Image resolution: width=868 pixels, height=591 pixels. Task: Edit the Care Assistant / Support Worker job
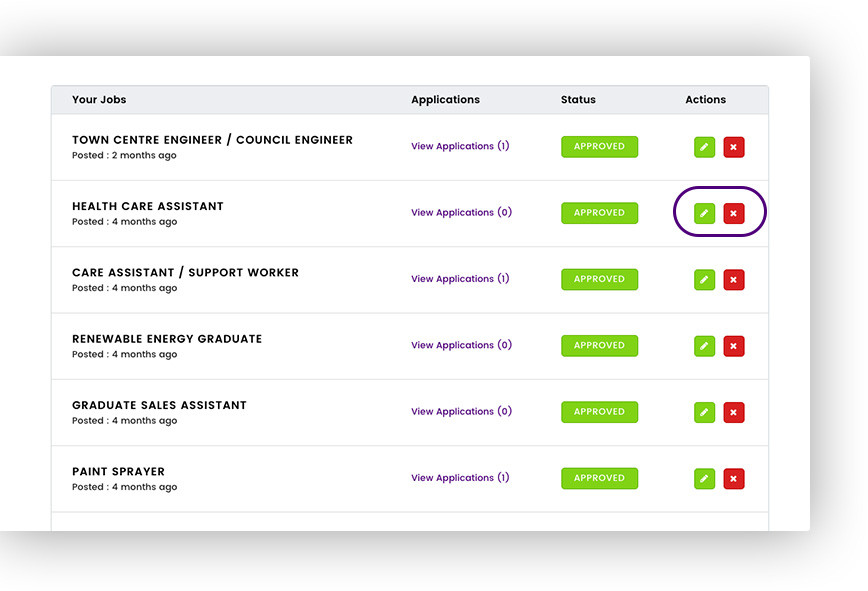point(704,280)
